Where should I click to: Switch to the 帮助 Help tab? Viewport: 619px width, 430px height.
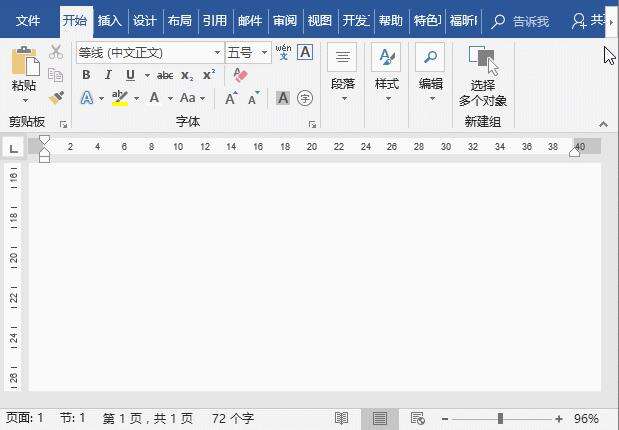coord(390,21)
